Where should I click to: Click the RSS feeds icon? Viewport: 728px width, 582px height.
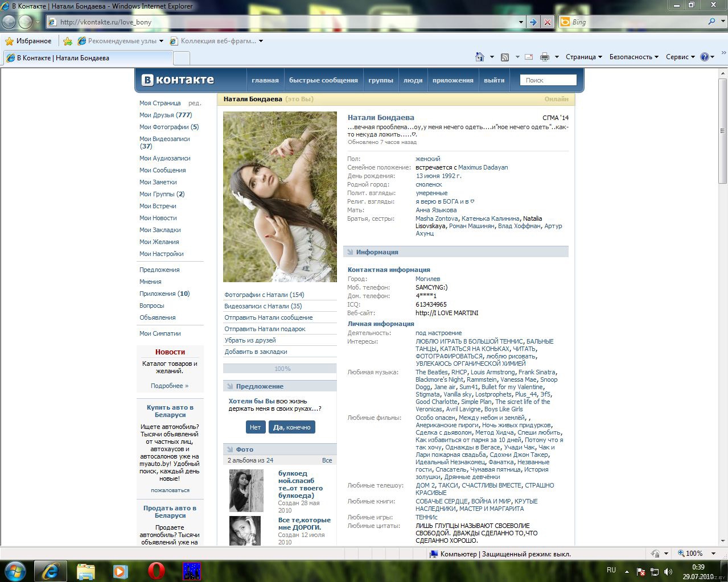[x=504, y=57]
